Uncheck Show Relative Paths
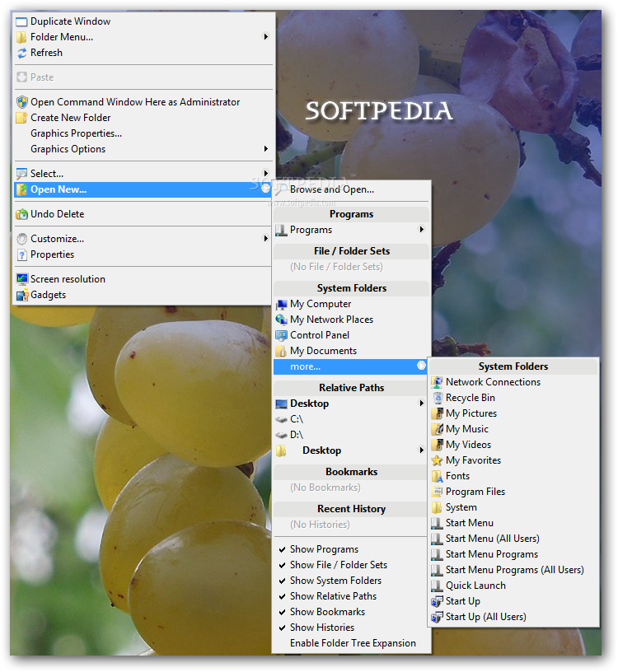618x672 pixels. tap(351, 596)
